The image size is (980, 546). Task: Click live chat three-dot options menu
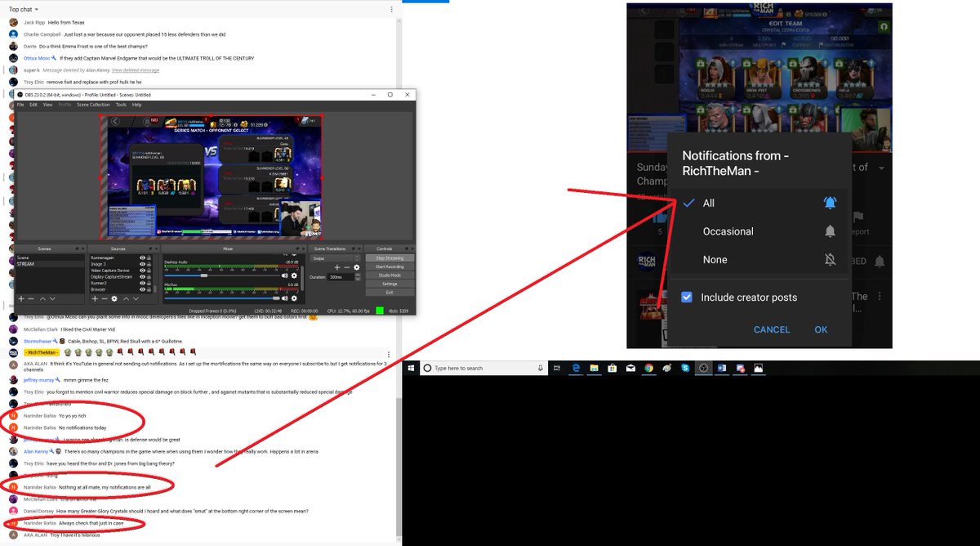(x=393, y=9)
